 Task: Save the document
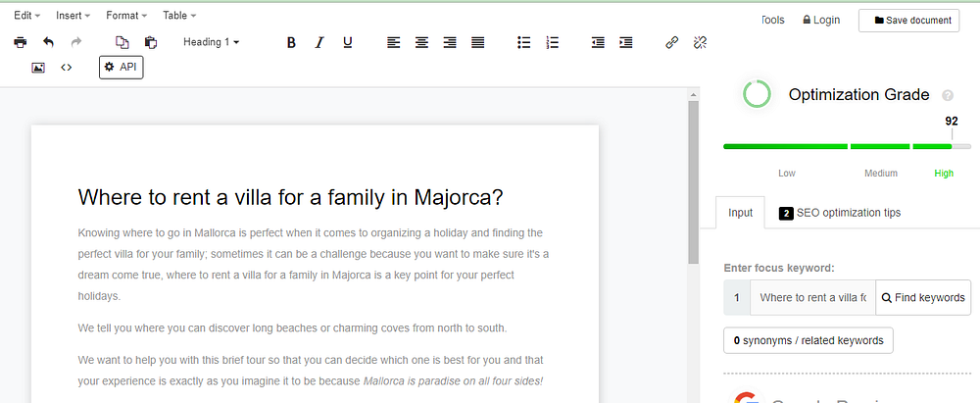tap(908, 20)
